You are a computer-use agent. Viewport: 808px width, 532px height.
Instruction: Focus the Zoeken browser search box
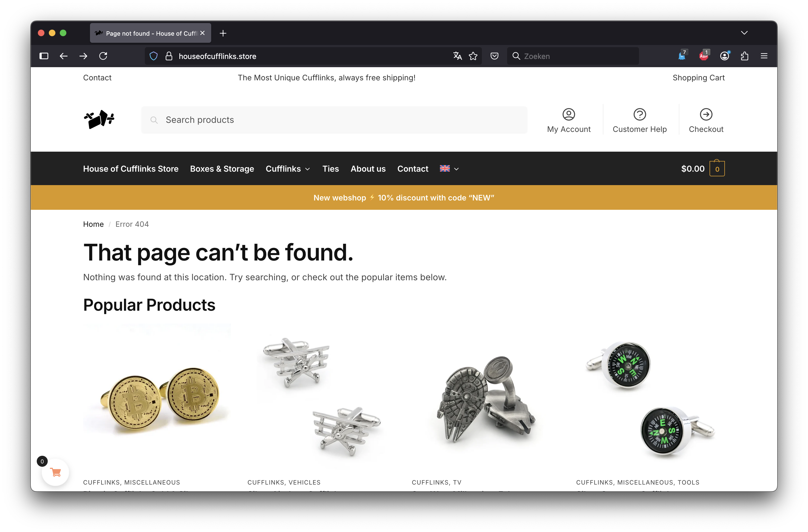573,56
